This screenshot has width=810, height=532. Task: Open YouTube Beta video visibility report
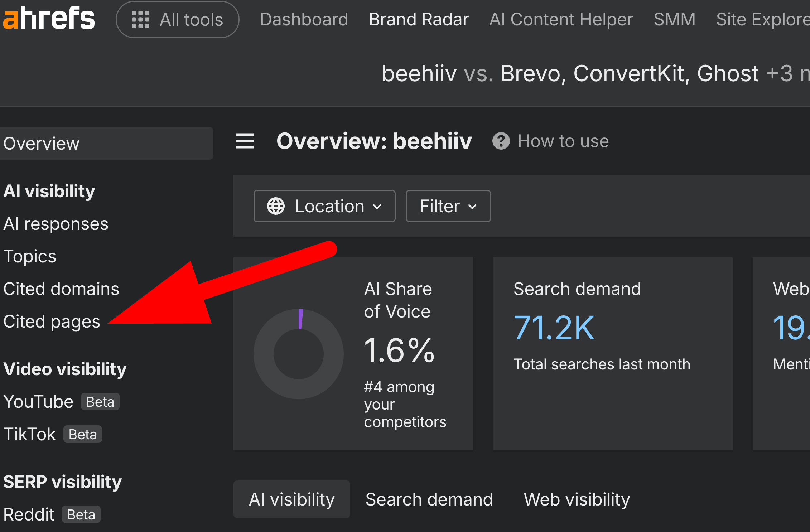coord(38,402)
